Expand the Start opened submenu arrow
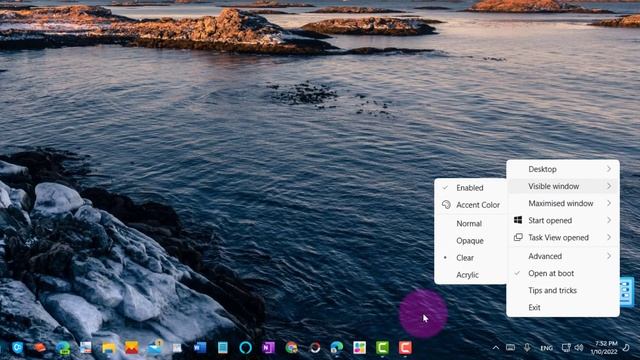This screenshot has width=640, height=360. [x=609, y=220]
